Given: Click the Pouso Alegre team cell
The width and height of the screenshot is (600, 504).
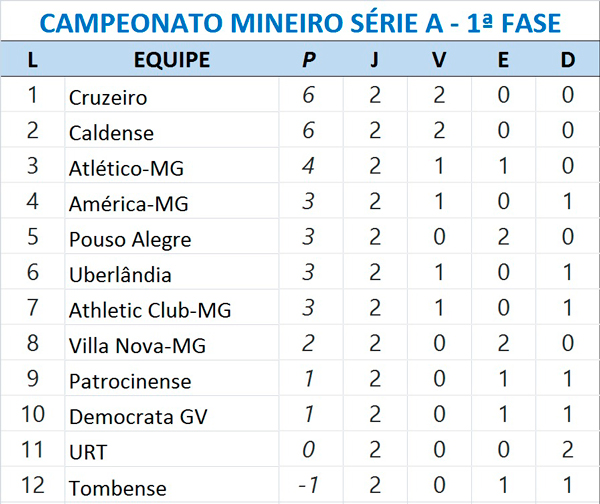Looking at the screenshot, I should tap(130, 240).
